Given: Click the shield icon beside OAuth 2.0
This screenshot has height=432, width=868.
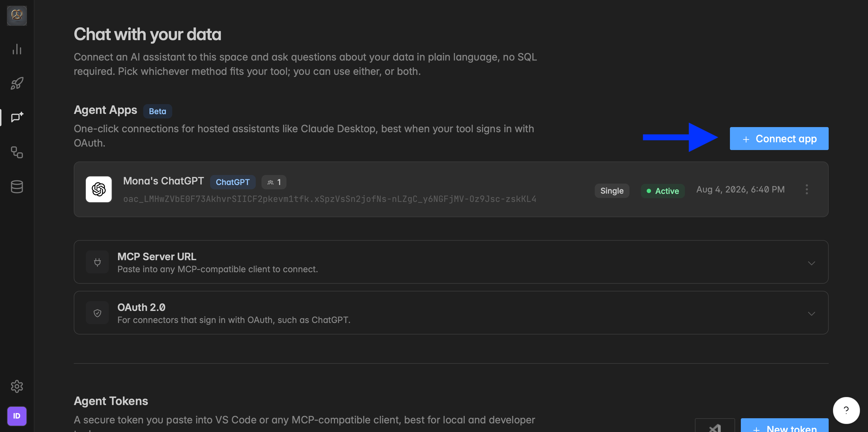Looking at the screenshot, I should (x=97, y=313).
